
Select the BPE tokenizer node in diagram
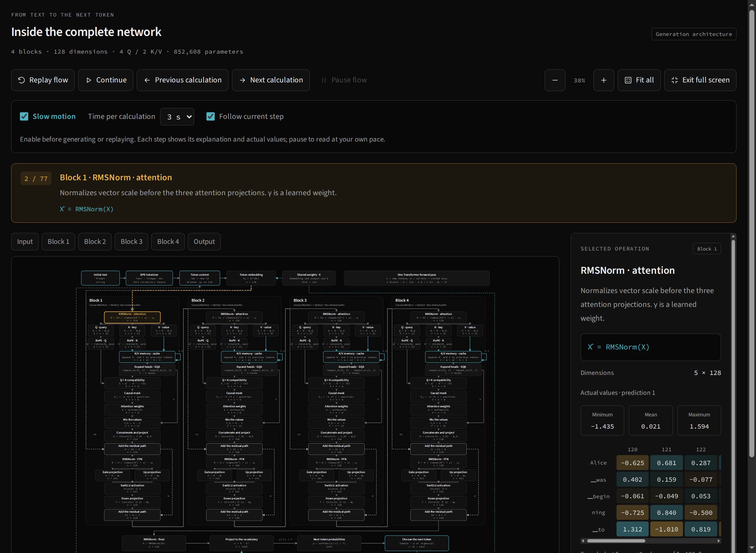pos(149,278)
